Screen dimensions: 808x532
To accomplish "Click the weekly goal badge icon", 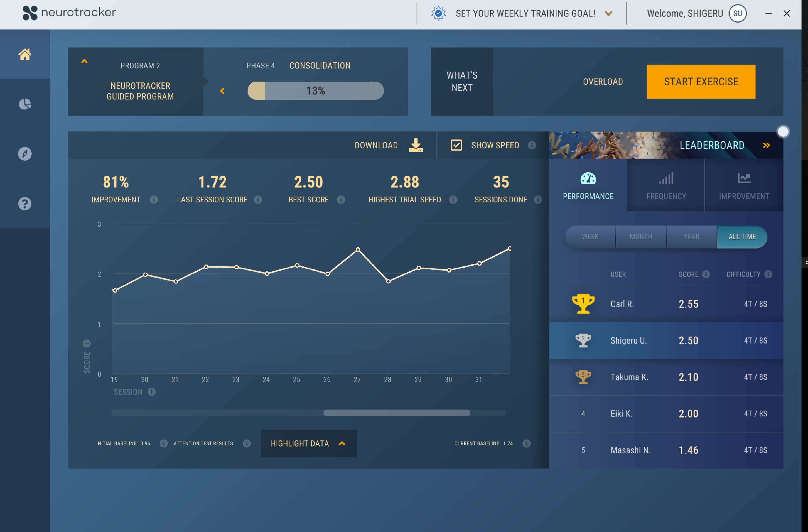I will 438,13.
